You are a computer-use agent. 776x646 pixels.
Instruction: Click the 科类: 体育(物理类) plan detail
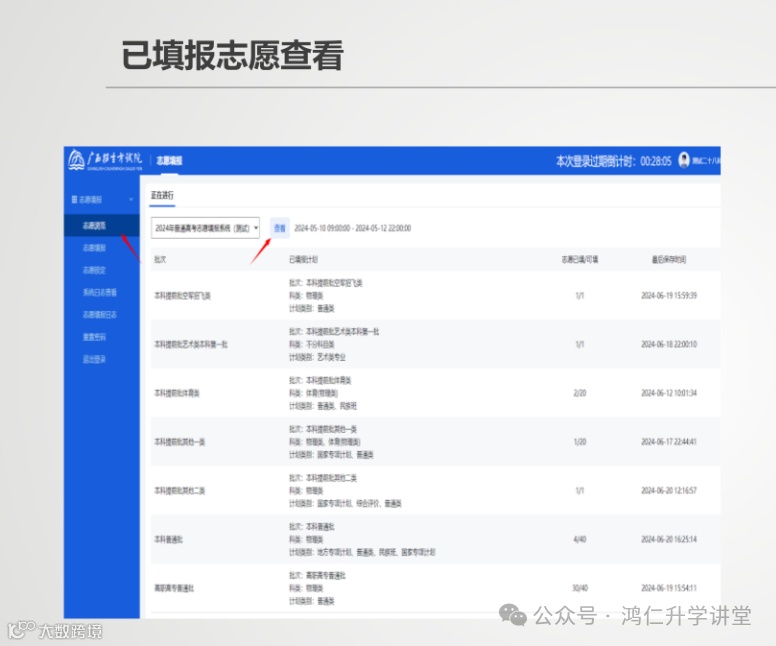(x=313, y=393)
